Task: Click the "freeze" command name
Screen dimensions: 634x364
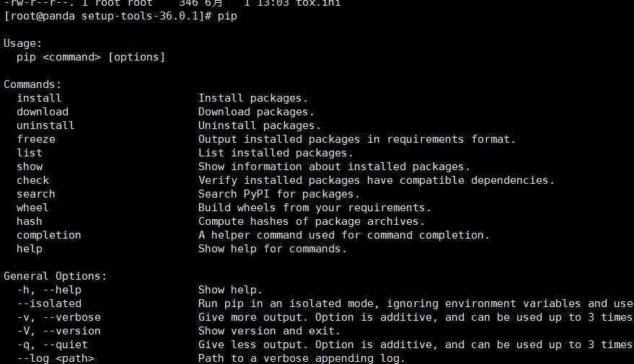Action: pos(36,139)
